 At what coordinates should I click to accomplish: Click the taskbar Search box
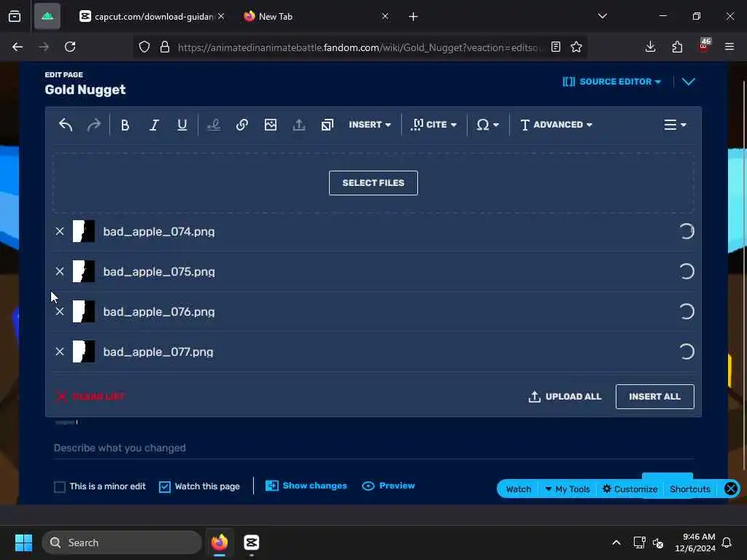122,542
